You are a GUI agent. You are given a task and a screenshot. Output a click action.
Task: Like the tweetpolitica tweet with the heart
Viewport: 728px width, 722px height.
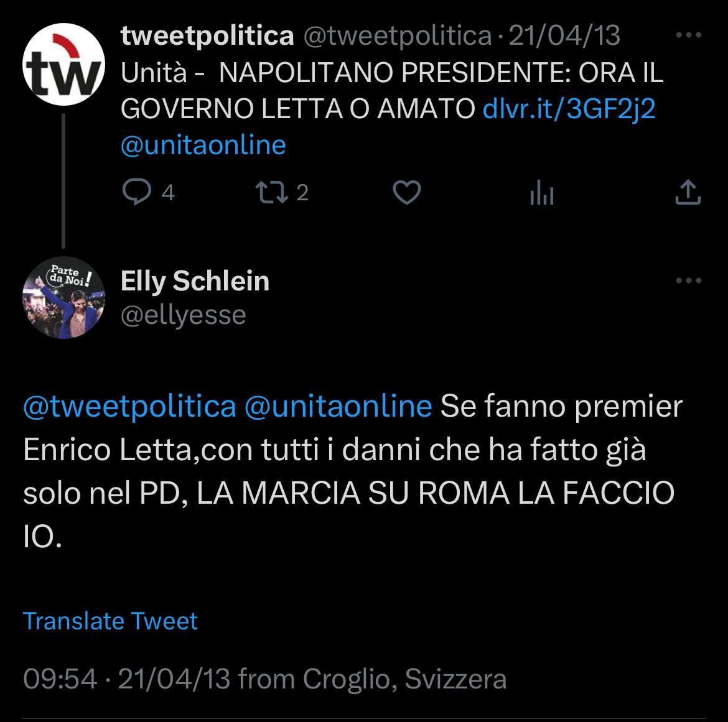tap(408, 193)
